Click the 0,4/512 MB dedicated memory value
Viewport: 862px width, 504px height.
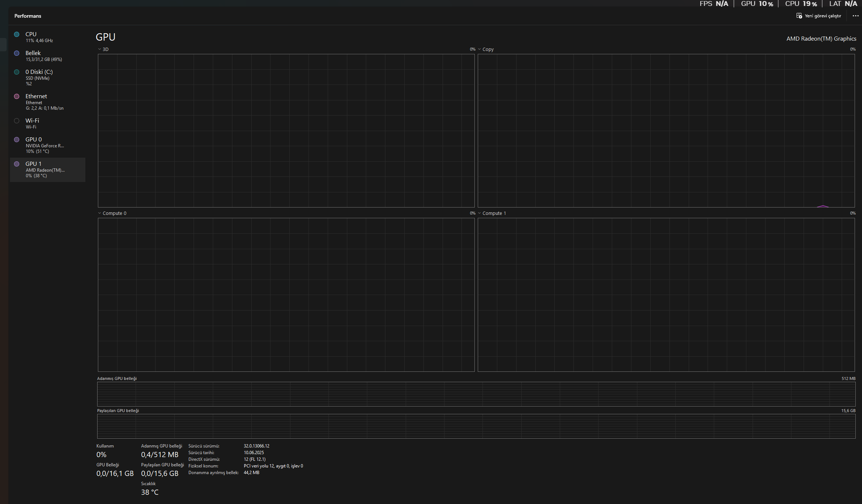[160, 455]
